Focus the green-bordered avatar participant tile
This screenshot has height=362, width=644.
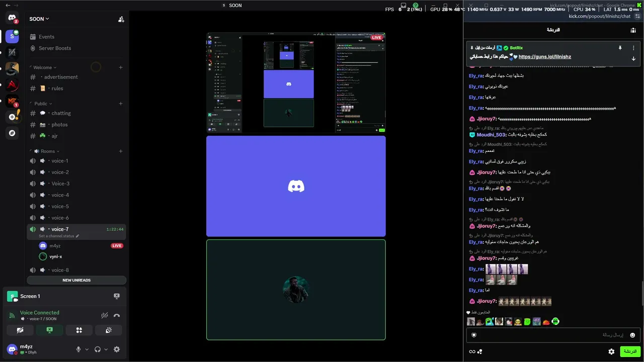tap(296, 290)
